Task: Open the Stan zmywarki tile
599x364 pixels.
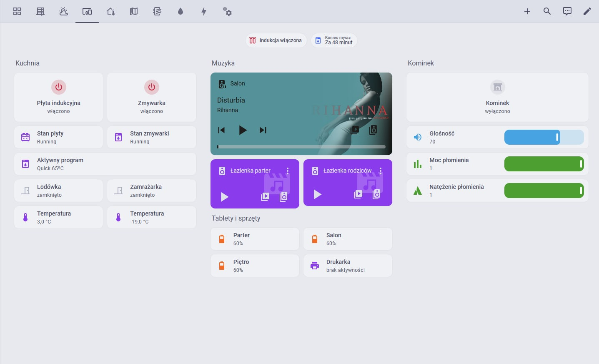Action: click(x=152, y=137)
